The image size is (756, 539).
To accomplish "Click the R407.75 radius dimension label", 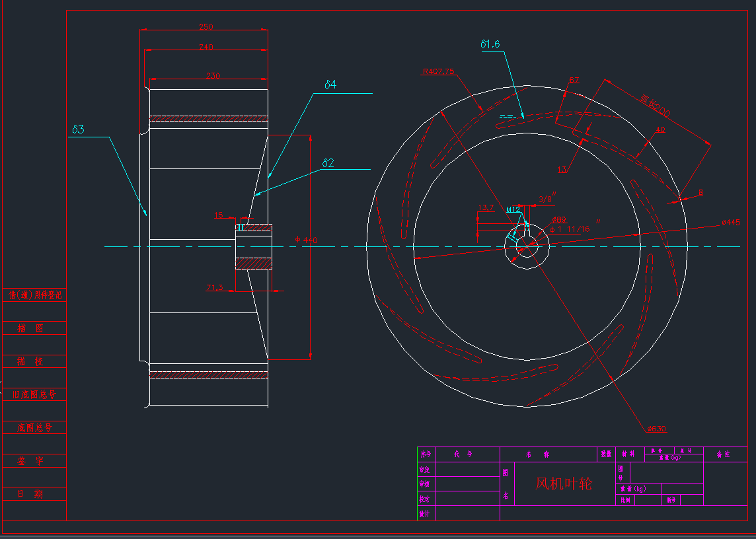I will point(438,71).
